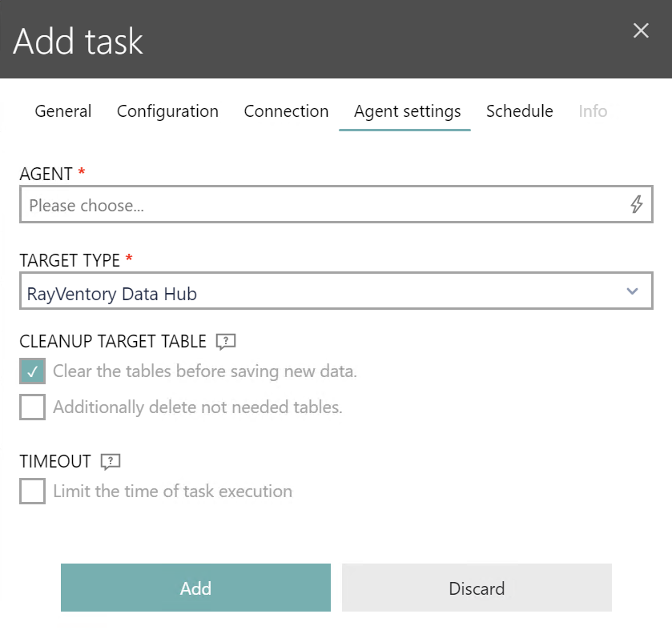672x630 pixels.
Task: Click the greyed-out Info tab
Action: tap(593, 111)
